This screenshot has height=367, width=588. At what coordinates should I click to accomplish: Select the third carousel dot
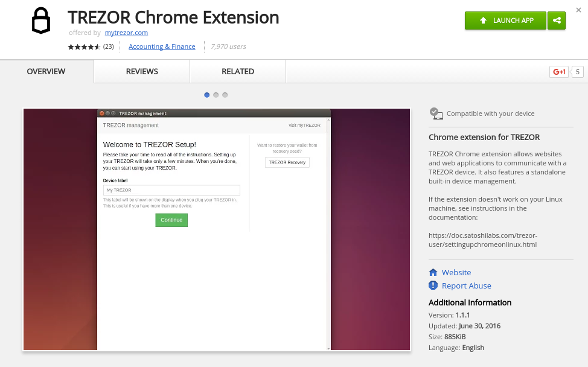[225, 95]
